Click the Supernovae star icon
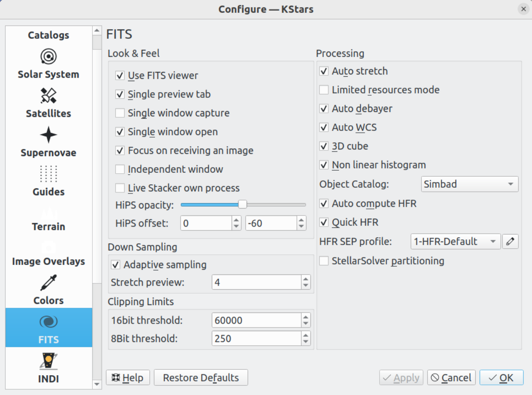 point(48,135)
